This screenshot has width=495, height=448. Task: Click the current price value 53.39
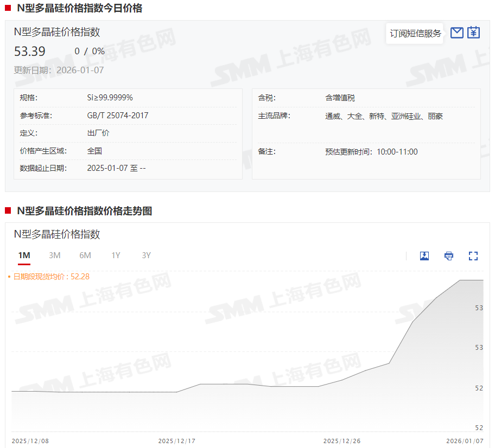click(x=30, y=52)
